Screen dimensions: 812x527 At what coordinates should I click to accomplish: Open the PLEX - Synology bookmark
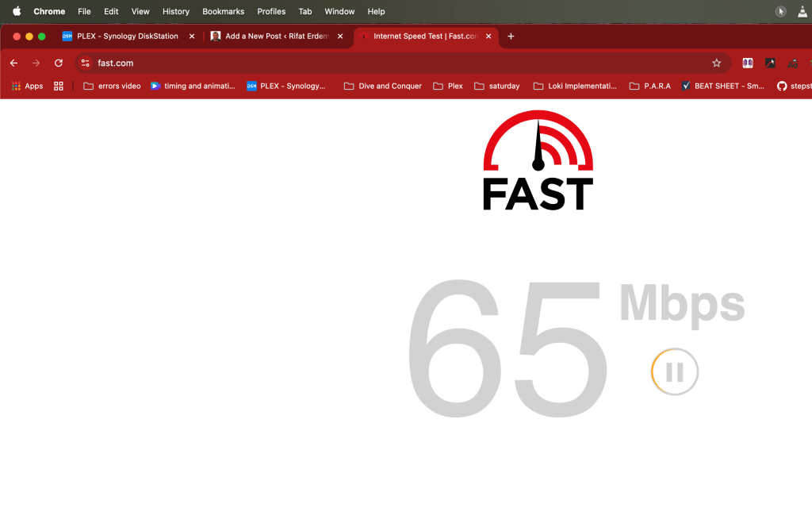tap(285, 86)
